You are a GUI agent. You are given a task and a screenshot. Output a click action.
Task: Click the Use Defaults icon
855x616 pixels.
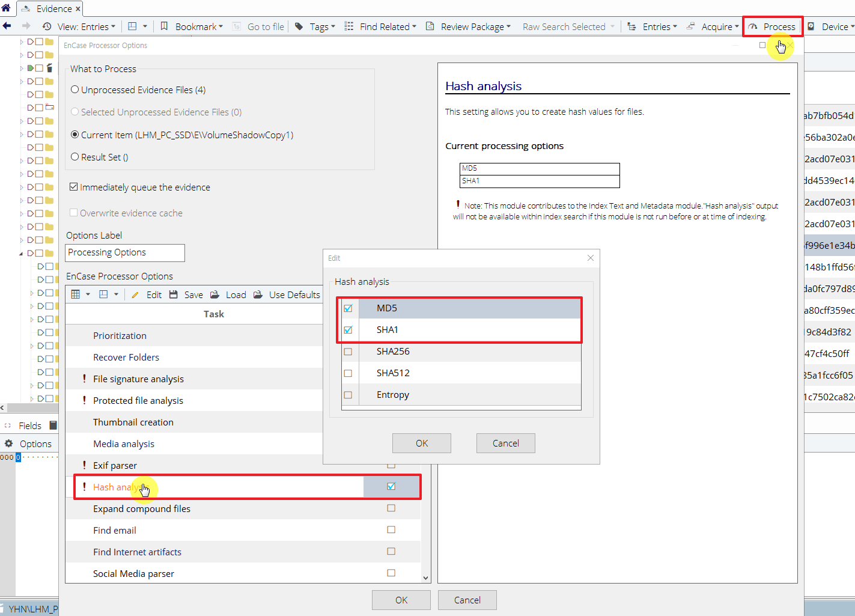point(258,294)
